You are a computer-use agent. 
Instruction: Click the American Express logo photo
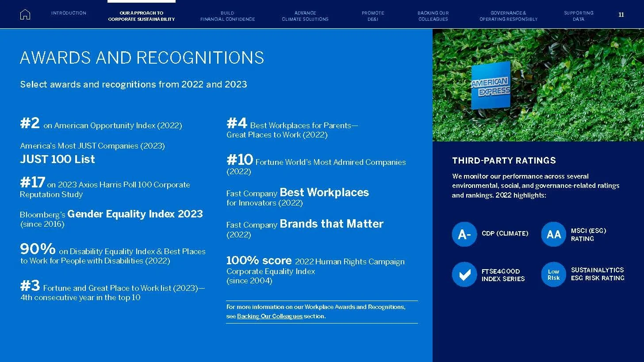[x=538, y=85]
